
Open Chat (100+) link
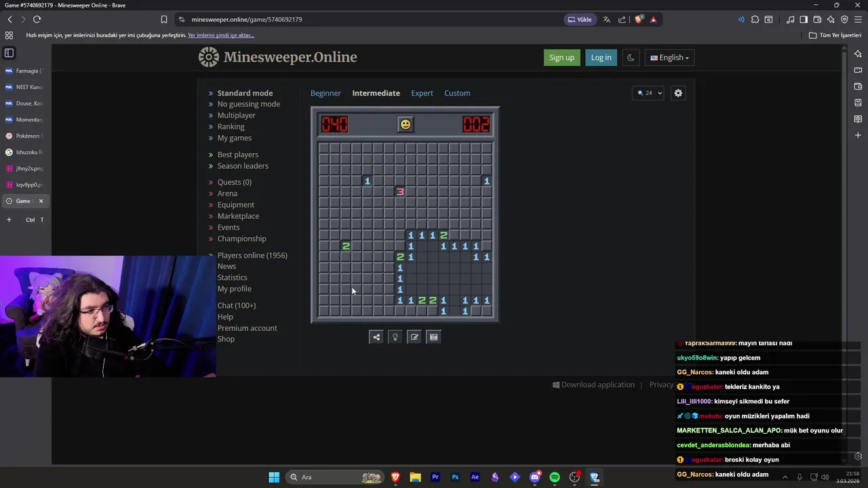pos(236,306)
